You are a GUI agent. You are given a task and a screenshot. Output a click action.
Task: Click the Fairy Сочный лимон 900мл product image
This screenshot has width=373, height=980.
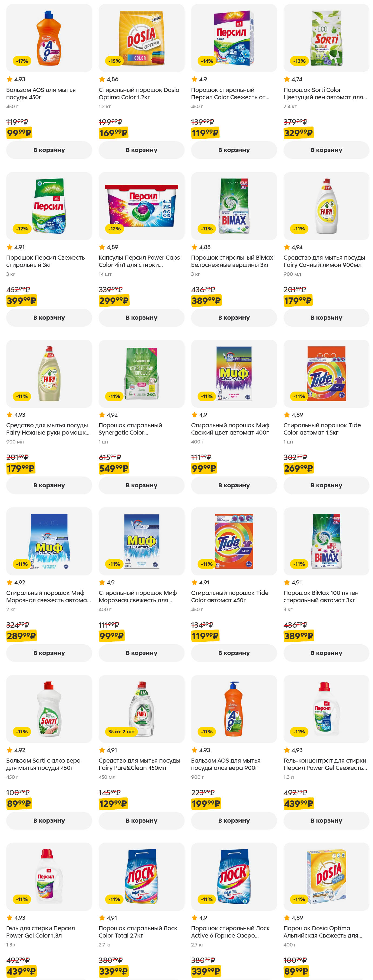(326, 206)
